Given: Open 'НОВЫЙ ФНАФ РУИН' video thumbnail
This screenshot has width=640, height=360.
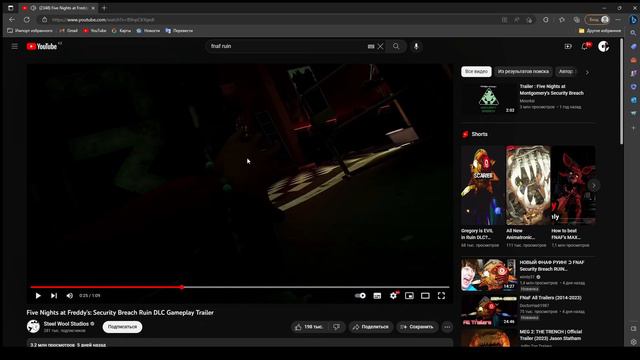Looking at the screenshot, I should coord(489,275).
